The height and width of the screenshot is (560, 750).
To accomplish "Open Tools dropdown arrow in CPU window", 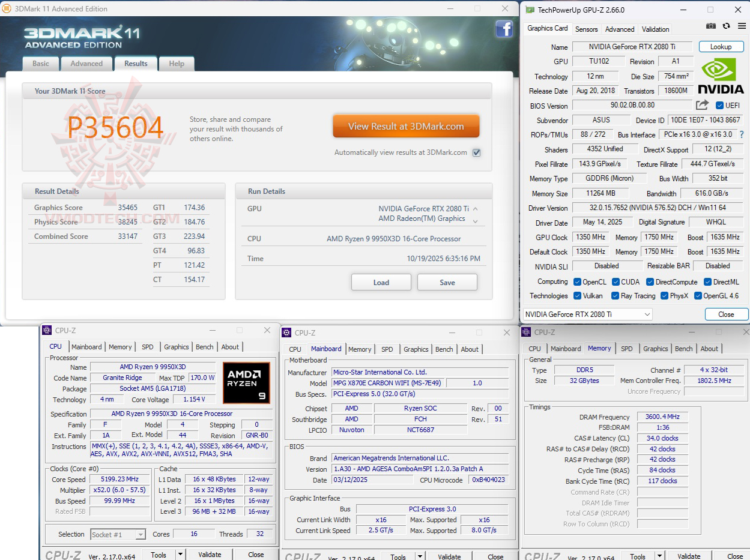I will [180, 555].
